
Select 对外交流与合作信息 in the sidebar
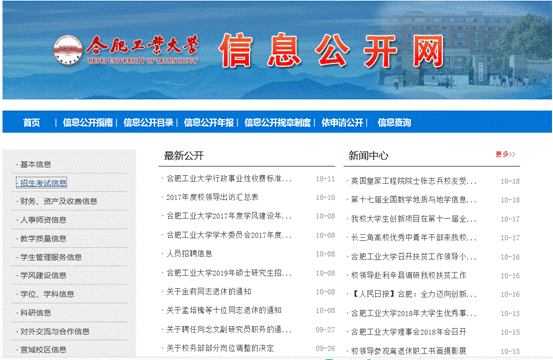click(x=55, y=331)
